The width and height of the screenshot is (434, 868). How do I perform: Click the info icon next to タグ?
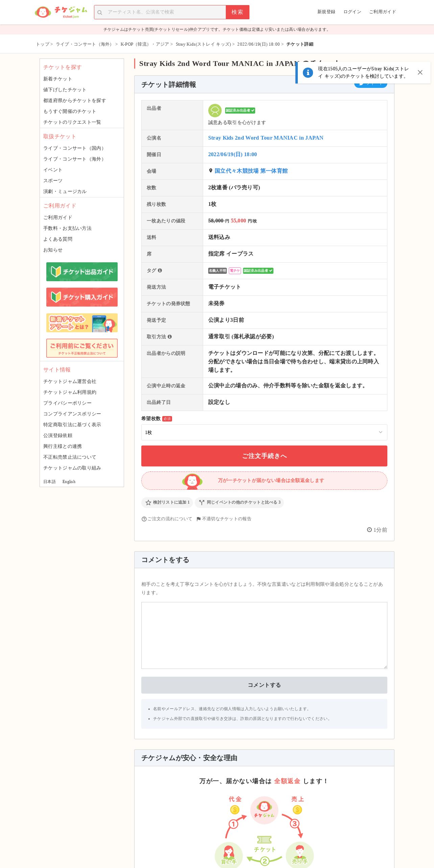[160, 270]
